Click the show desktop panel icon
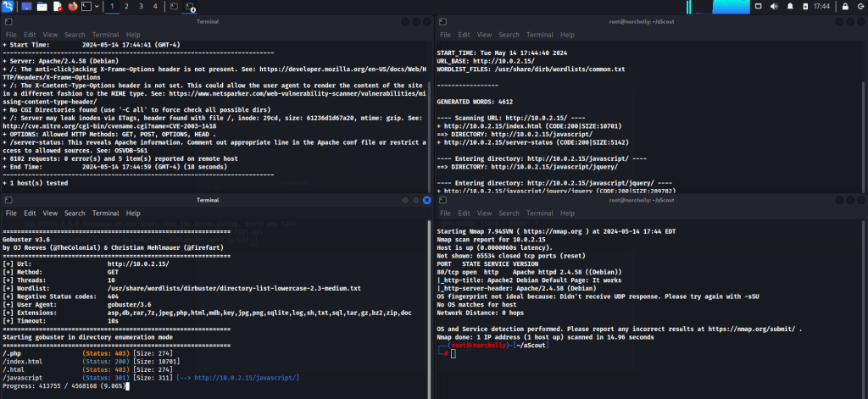 pyautogui.click(x=26, y=6)
